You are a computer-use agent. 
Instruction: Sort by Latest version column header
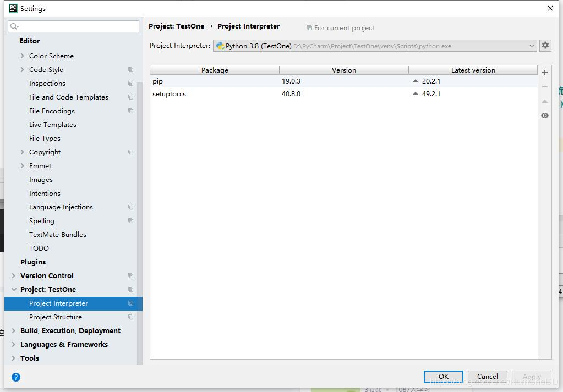click(473, 70)
